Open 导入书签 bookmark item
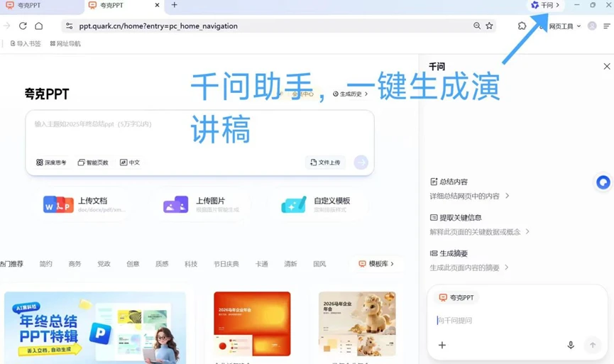The height and width of the screenshot is (364, 614). 26,43
